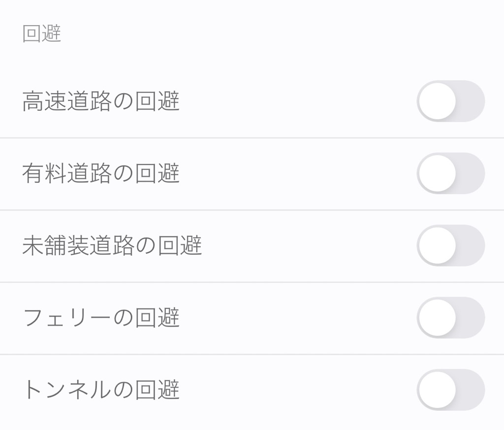The image size is (504, 430).
Task: Click the gray track of the 有料道路 toggle
Action: coord(470,173)
